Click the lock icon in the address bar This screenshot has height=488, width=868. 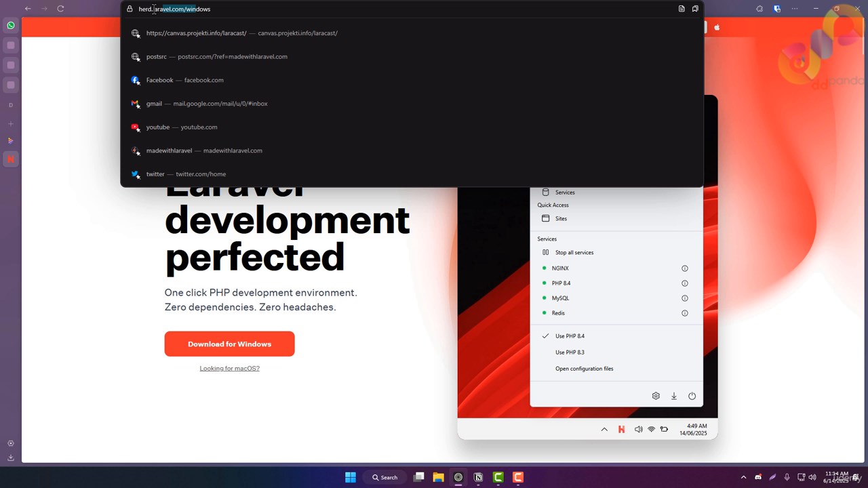pyautogui.click(x=130, y=9)
